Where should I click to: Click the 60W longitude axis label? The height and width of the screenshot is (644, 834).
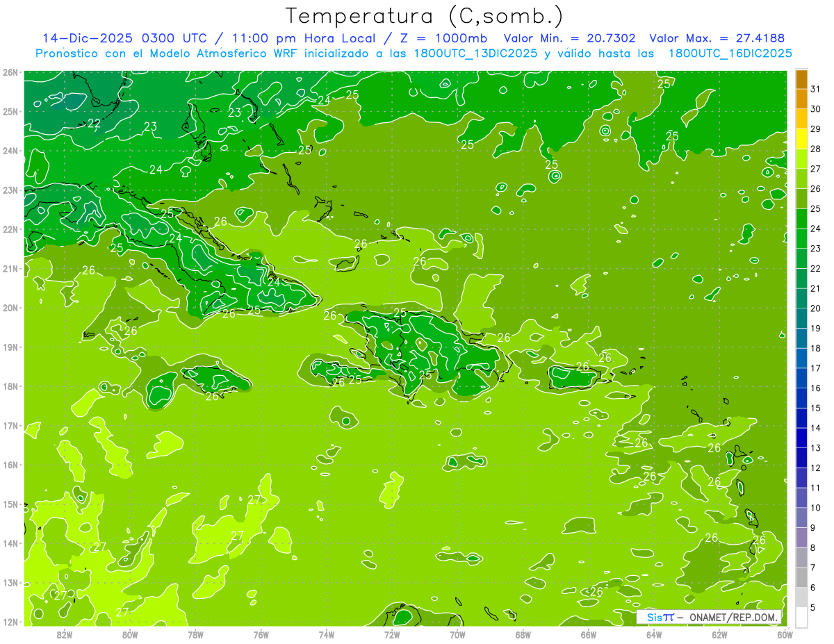click(x=785, y=635)
